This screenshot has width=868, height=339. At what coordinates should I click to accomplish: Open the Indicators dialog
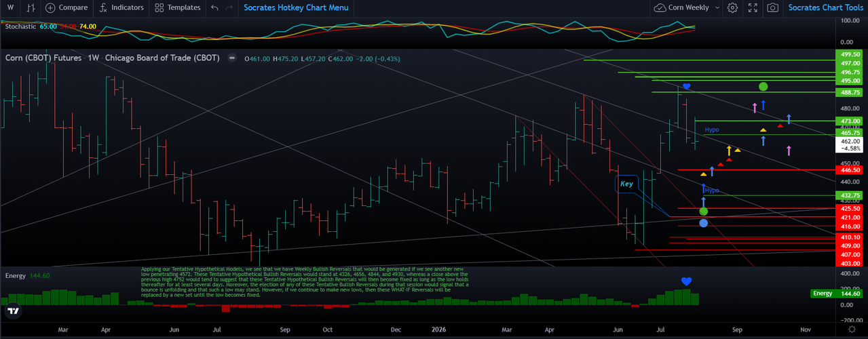121,7
